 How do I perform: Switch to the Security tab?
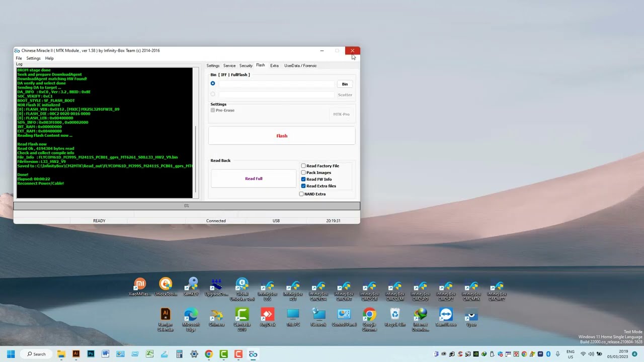pos(246,65)
